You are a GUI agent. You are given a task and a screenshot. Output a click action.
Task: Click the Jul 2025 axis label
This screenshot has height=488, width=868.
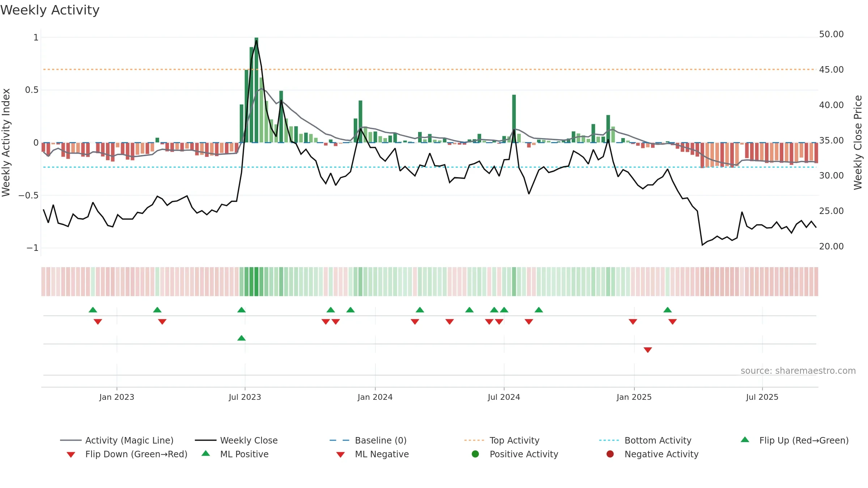click(x=762, y=397)
